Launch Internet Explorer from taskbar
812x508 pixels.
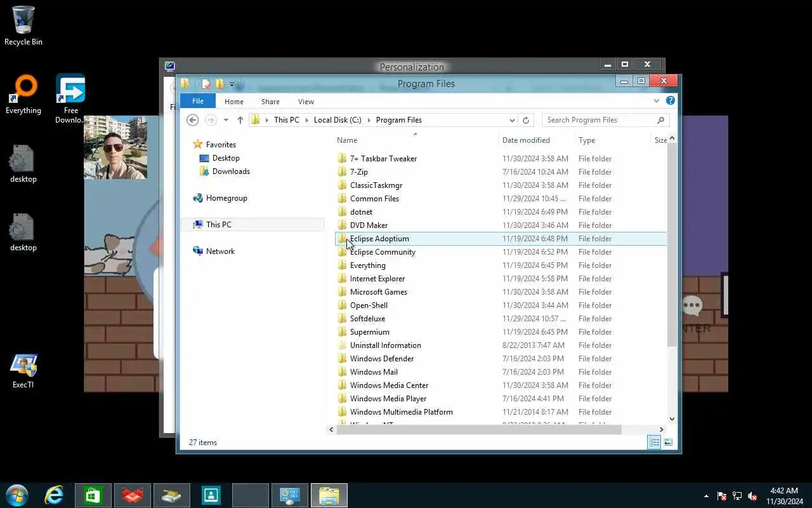point(54,495)
